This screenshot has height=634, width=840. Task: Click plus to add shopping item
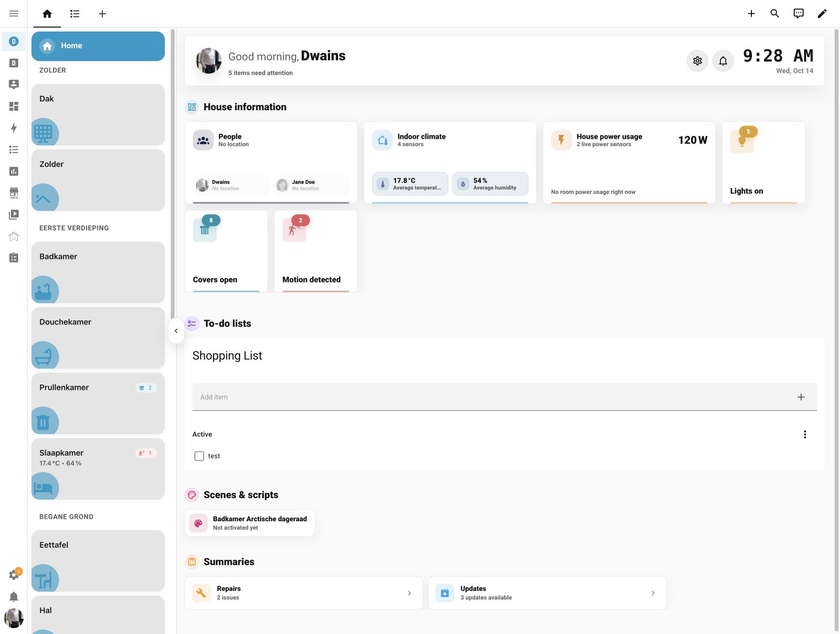[801, 397]
